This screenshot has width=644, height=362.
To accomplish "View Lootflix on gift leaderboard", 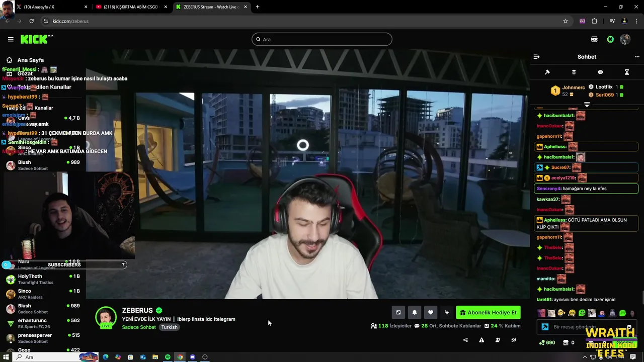I will click(x=606, y=87).
